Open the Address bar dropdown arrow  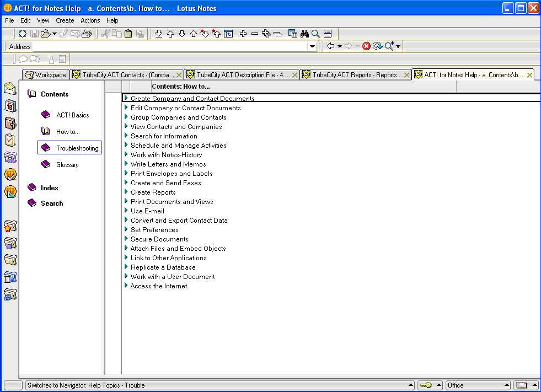coord(312,46)
